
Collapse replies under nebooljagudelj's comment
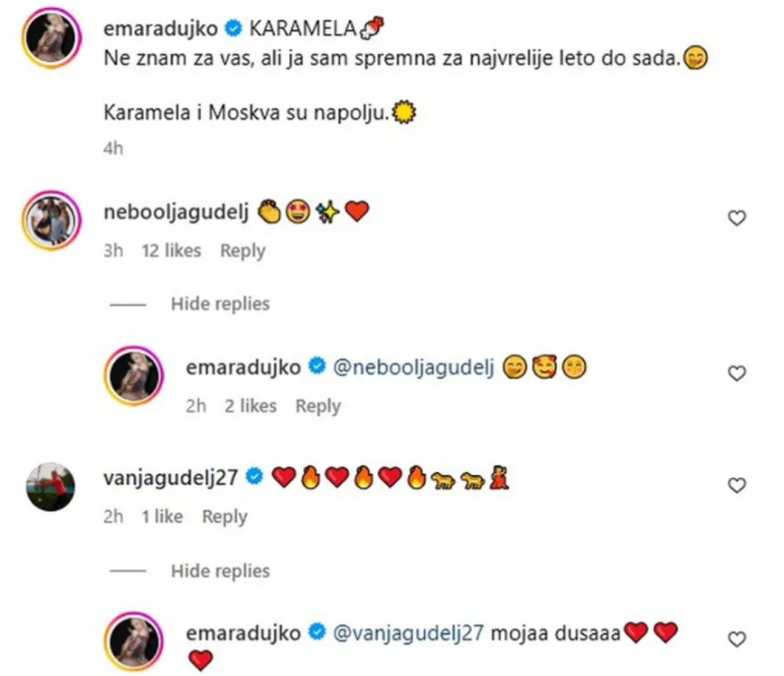click(x=220, y=304)
